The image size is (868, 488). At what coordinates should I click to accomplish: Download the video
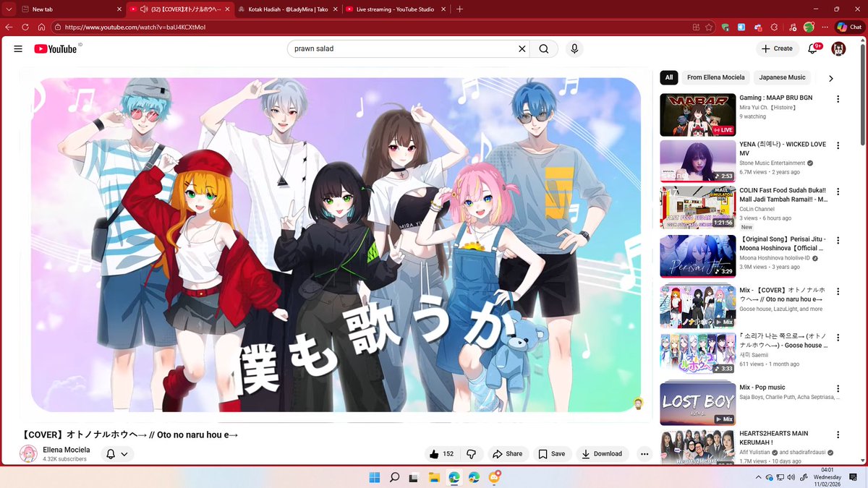click(x=602, y=454)
